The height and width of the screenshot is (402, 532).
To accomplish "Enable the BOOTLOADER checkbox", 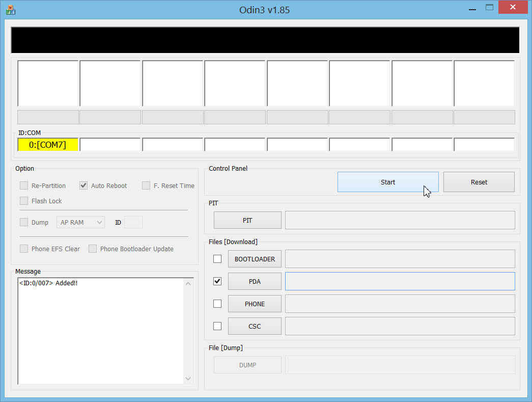I will [x=217, y=259].
